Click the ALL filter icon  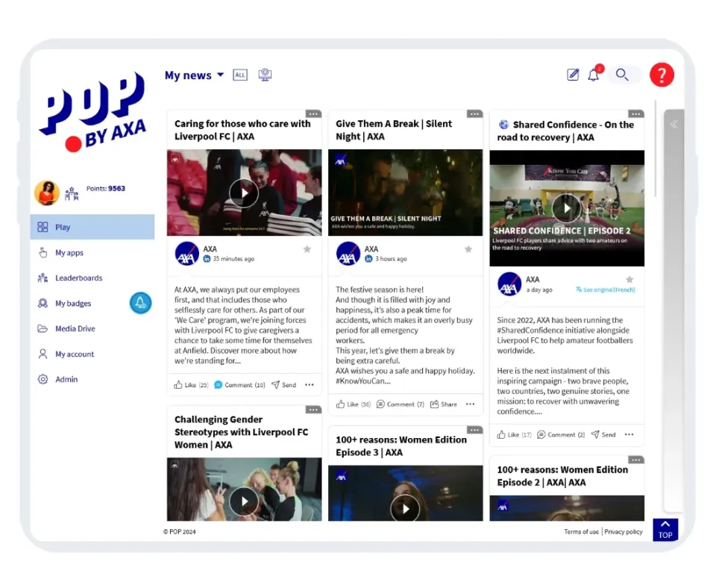pyautogui.click(x=240, y=75)
